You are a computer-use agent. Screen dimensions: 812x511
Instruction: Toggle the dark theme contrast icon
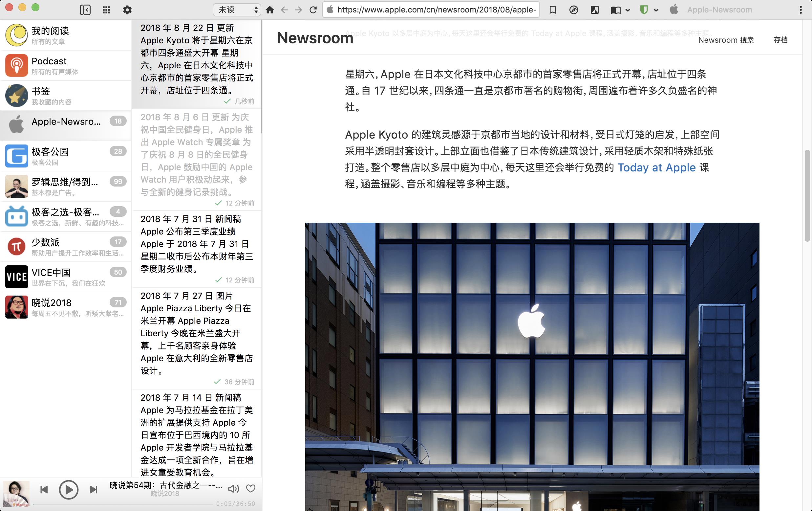595,10
